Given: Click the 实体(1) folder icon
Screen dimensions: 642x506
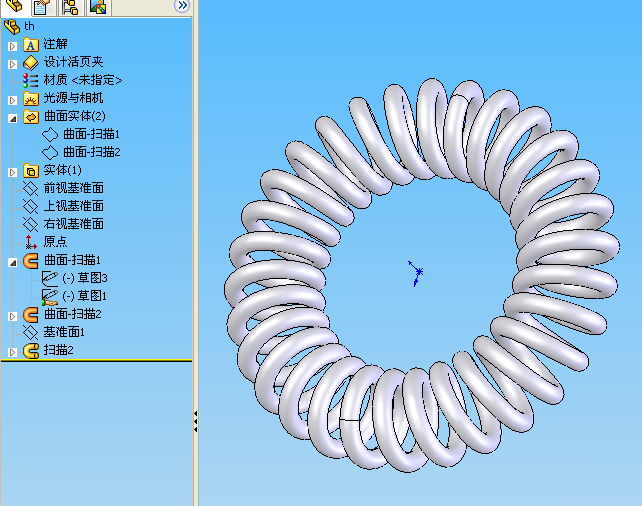Looking at the screenshot, I should coord(31,171).
